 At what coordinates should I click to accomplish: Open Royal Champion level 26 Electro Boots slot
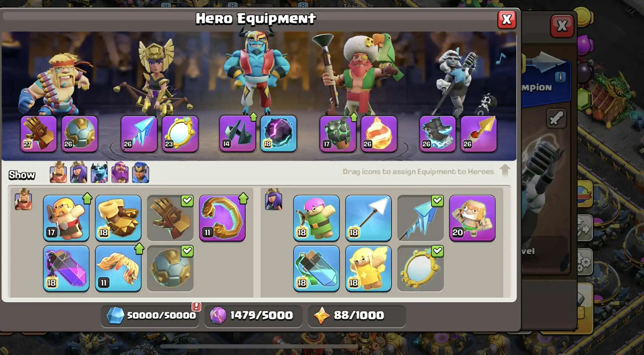click(437, 133)
